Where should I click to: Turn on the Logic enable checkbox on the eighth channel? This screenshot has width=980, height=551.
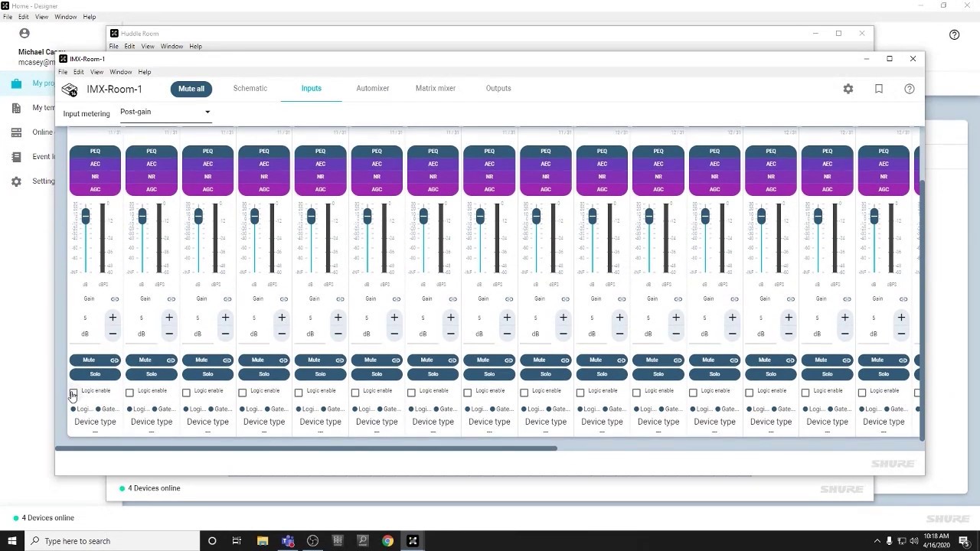pyautogui.click(x=468, y=393)
